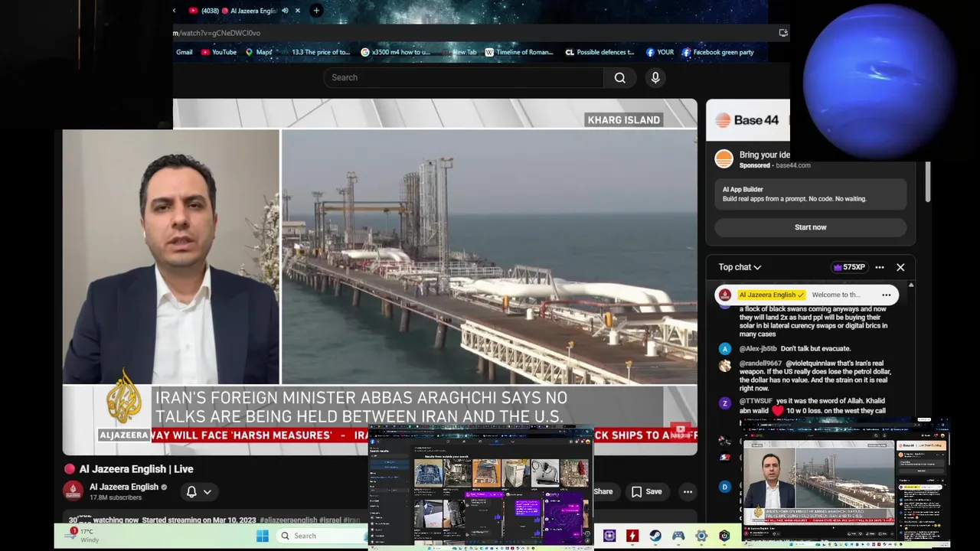Expand the Top chat dropdown
Viewport: 980px width, 551px height.
coord(740,267)
